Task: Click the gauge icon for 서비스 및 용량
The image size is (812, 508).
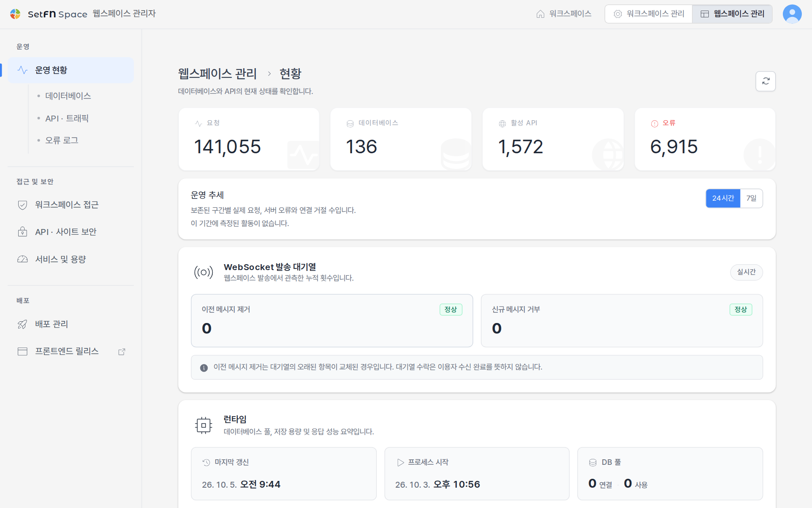Action: click(x=22, y=259)
